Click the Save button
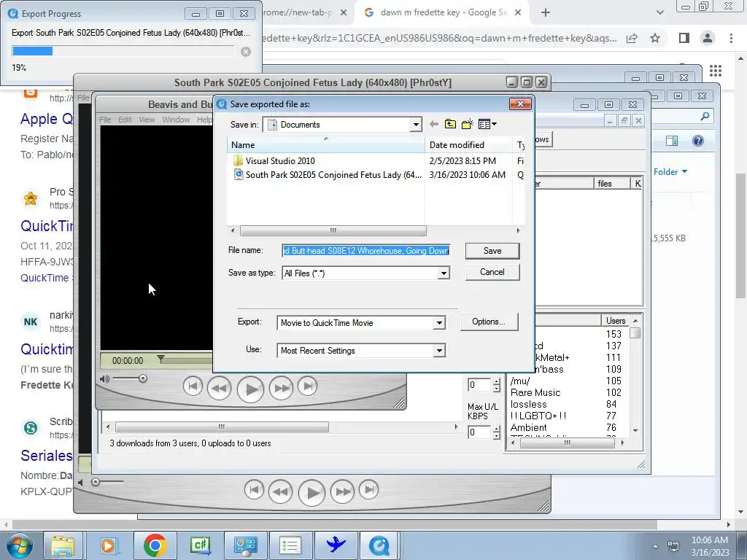The width and height of the screenshot is (747, 560). coord(492,251)
